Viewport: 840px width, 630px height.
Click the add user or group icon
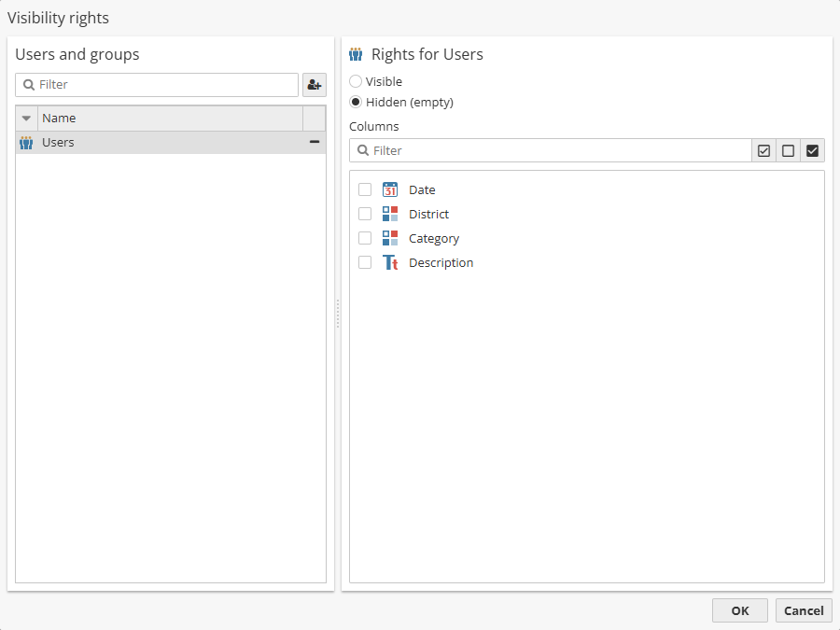[314, 84]
